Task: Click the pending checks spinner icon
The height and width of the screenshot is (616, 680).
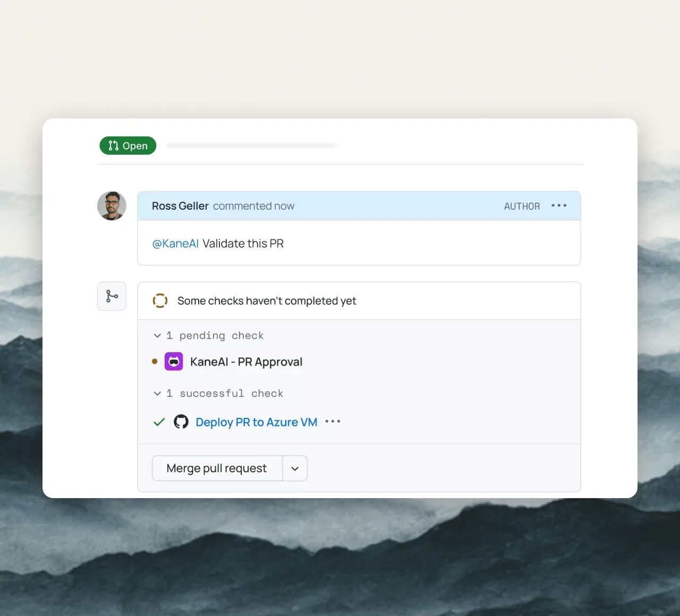Action: (x=160, y=301)
